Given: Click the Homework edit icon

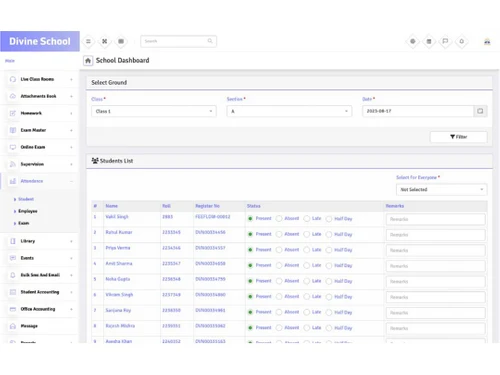Looking at the screenshot, I should pos(13,113).
